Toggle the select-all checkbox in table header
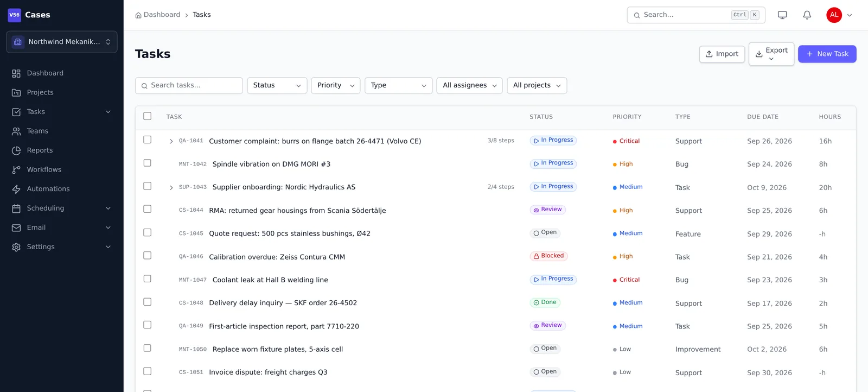The height and width of the screenshot is (392, 868). (147, 116)
